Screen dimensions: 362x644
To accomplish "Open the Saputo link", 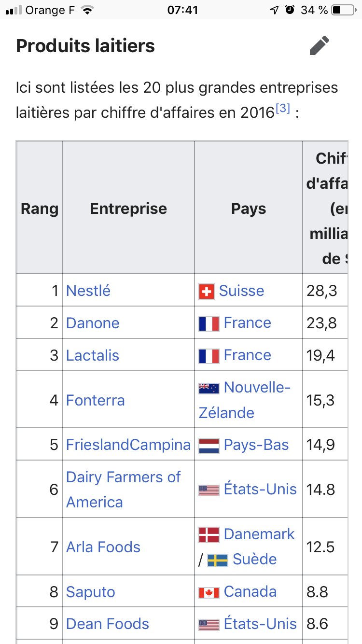I will (x=91, y=592).
